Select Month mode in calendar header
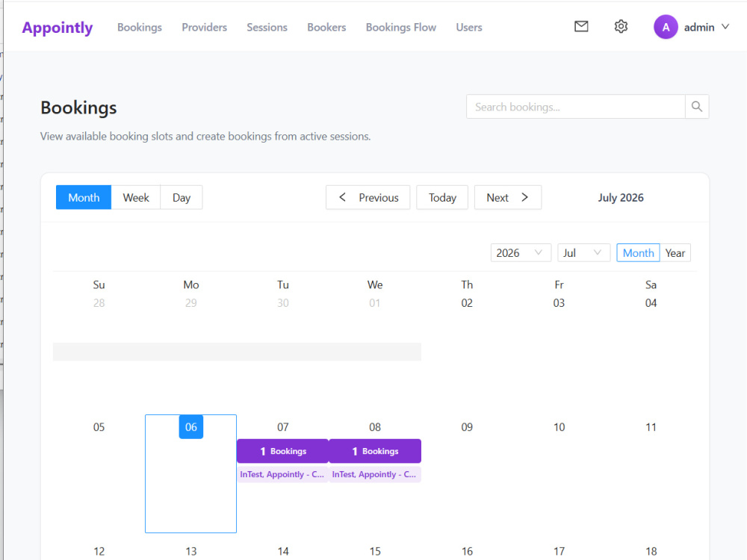This screenshot has height=560, width=747. 638,253
